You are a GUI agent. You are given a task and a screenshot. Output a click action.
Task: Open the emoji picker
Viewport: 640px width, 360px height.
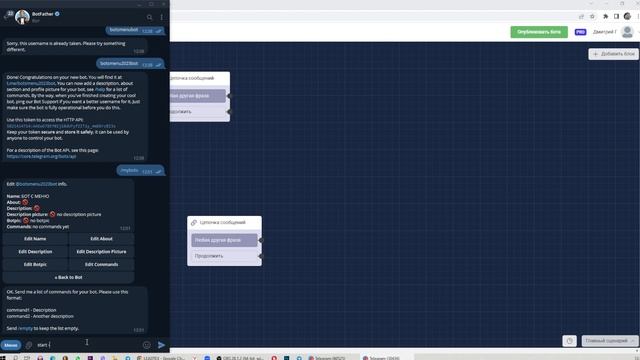coord(147,345)
